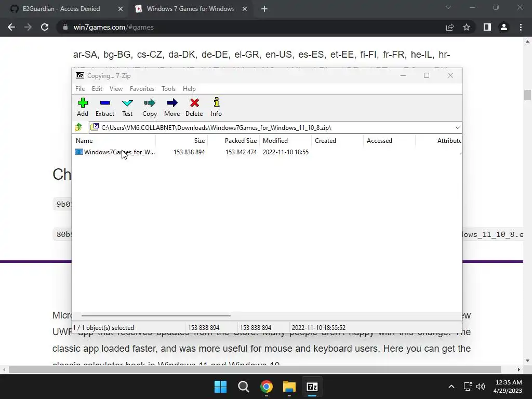Open the File menu in 7-Zip

(x=80, y=88)
